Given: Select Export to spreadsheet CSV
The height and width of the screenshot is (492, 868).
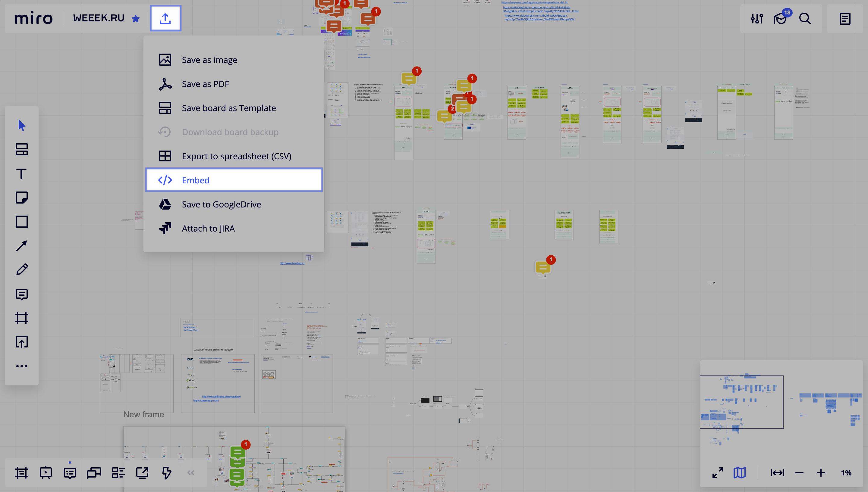Looking at the screenshot, I should tap(237, 156).
